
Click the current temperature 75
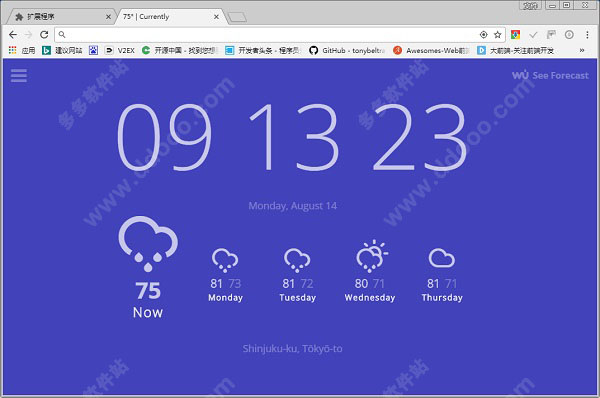click(x=148, y=291)
